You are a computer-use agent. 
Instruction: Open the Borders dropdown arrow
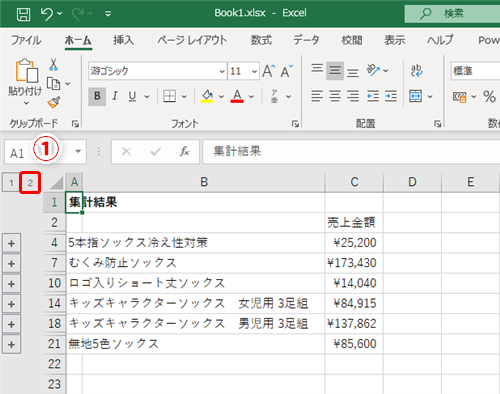point(184,97)
